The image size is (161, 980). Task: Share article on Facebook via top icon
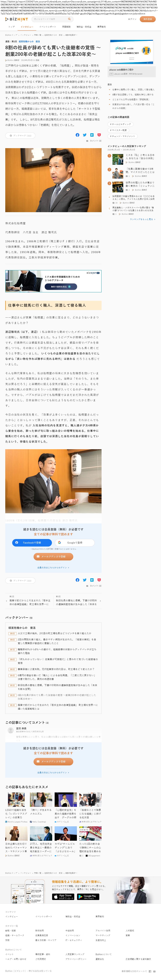77,135
